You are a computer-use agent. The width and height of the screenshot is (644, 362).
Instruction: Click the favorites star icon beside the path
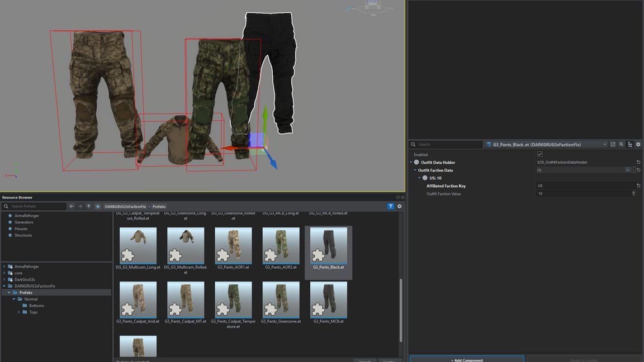[x=98, y=206]
